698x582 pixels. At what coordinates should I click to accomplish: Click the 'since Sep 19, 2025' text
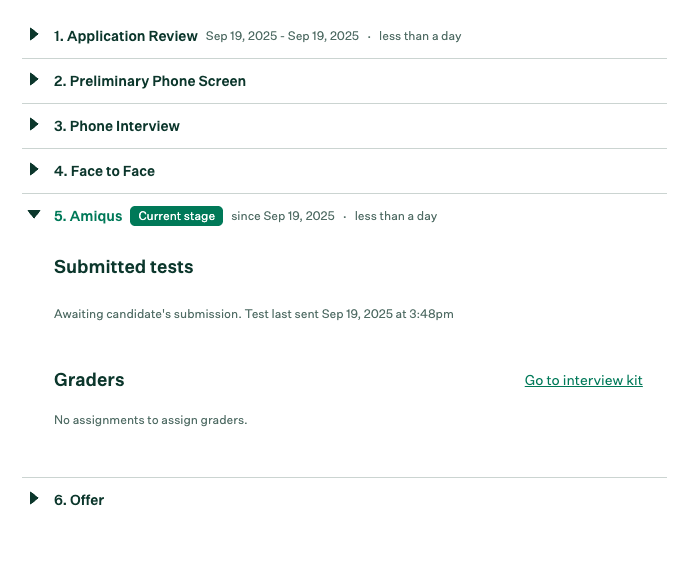(x=283, y=216)
